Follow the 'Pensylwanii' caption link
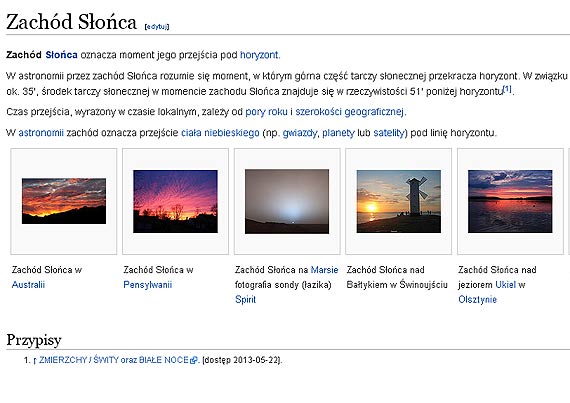This screenshot has height=403, width=570. pos(148,285)
